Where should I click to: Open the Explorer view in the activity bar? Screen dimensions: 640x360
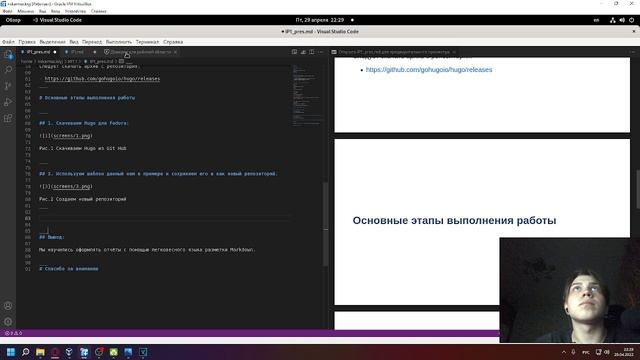tap(8, 54)
